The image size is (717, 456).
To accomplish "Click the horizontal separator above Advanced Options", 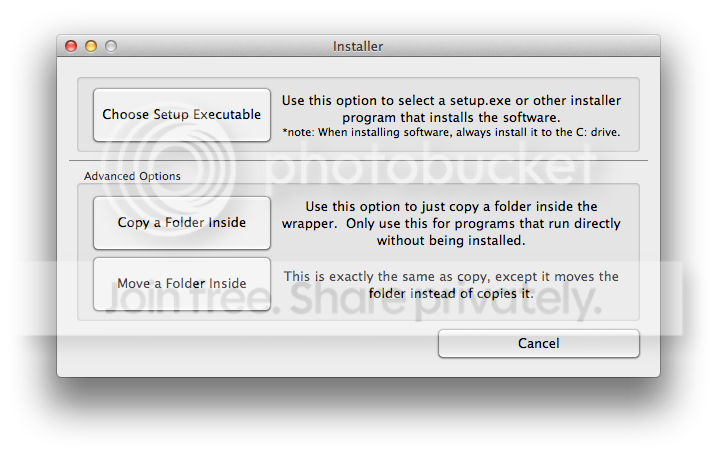I will point(358,161).
